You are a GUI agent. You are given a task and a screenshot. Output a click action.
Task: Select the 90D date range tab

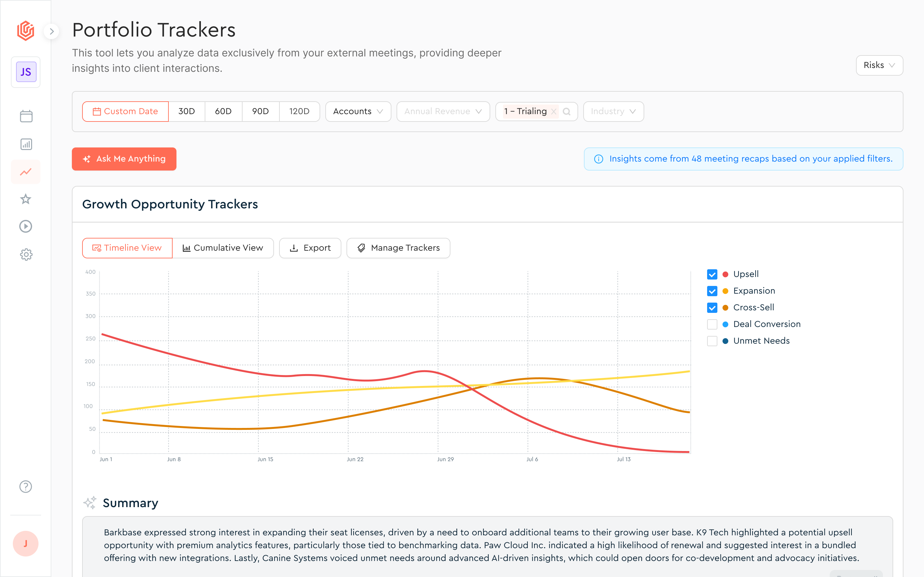[x=261, y=112]
